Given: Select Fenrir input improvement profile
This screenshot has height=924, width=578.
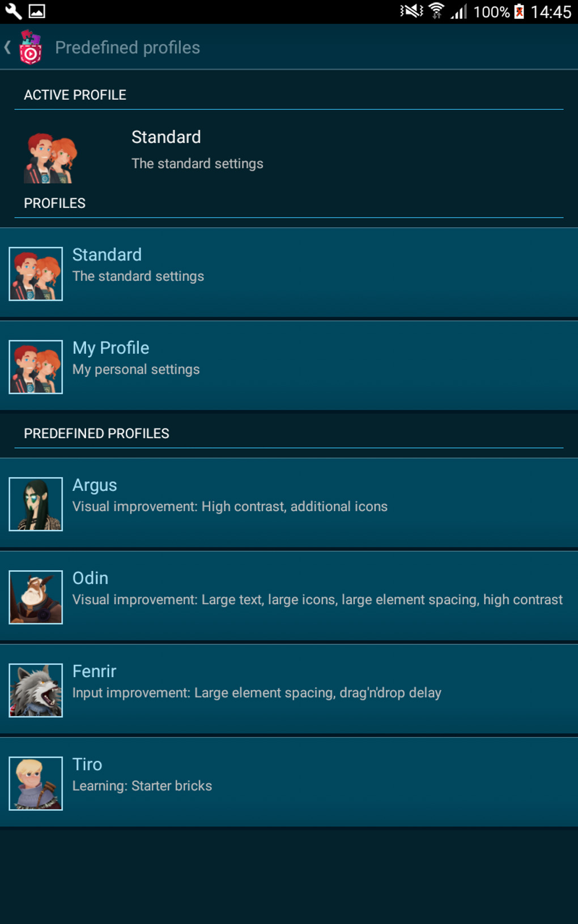Looking at the screenshot, I should [289, 690].
